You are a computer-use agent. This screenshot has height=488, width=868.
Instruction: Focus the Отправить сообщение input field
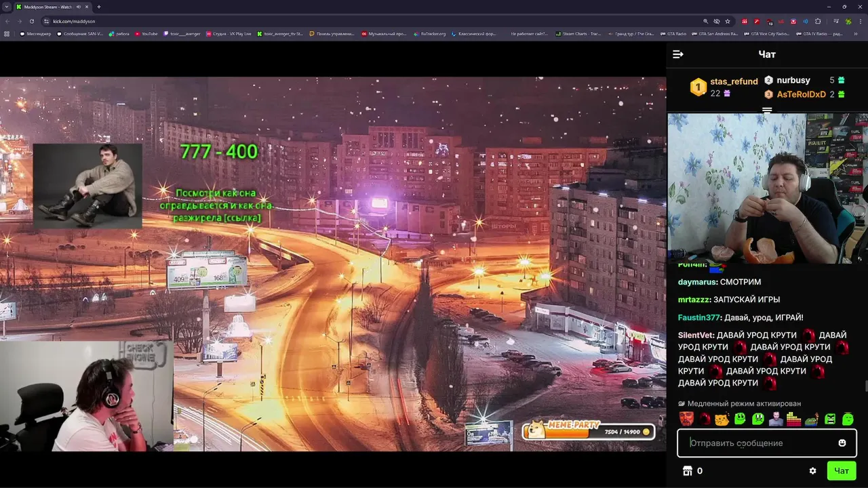point(767,443)
